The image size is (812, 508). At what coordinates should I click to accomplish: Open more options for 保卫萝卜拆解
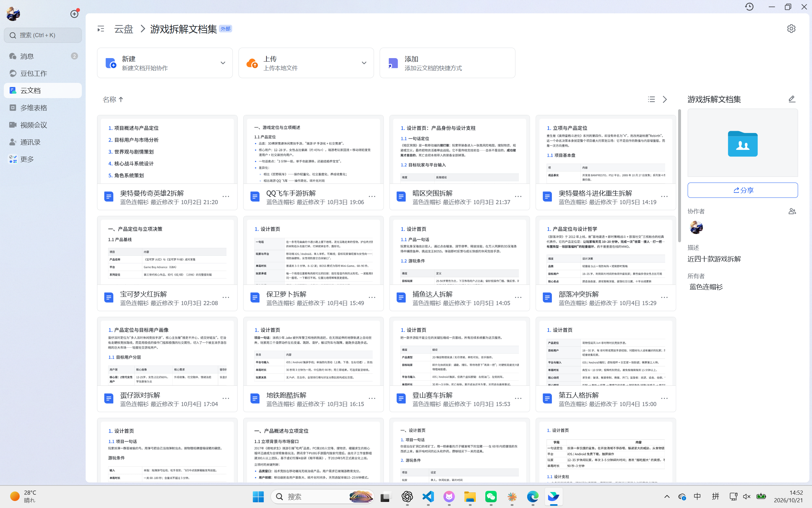[x=372, y=297]
